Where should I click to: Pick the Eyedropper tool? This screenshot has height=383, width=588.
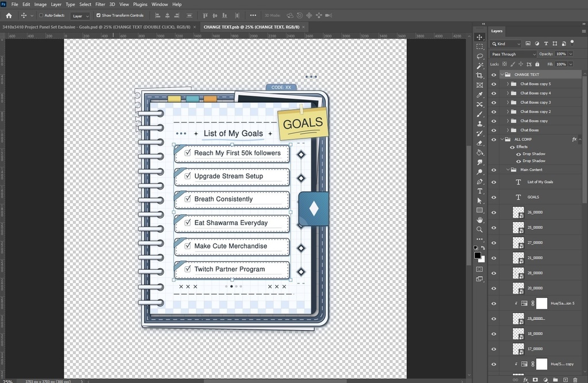(479, 95)
